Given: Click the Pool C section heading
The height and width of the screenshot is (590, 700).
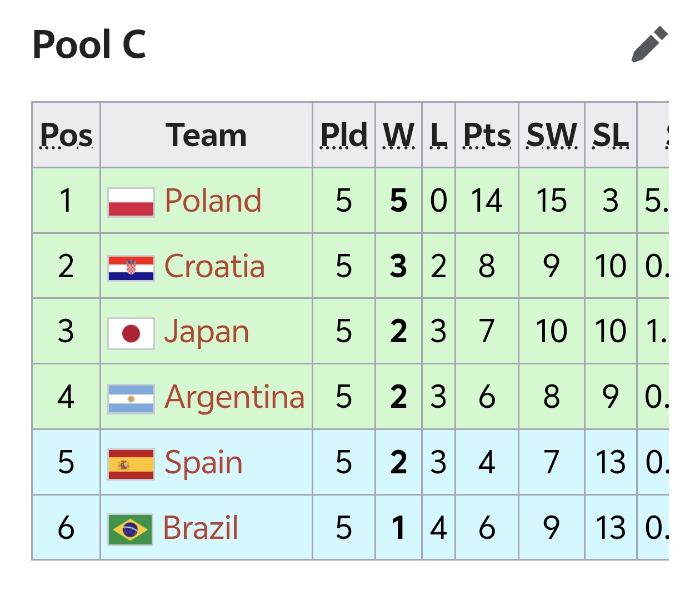Looking at the screenshot, I should 89,44.
